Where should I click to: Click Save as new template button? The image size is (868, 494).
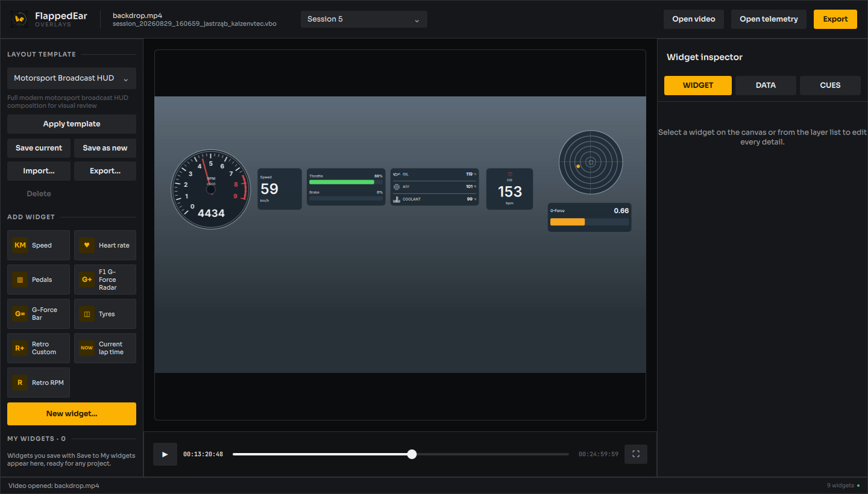point(105,148)
